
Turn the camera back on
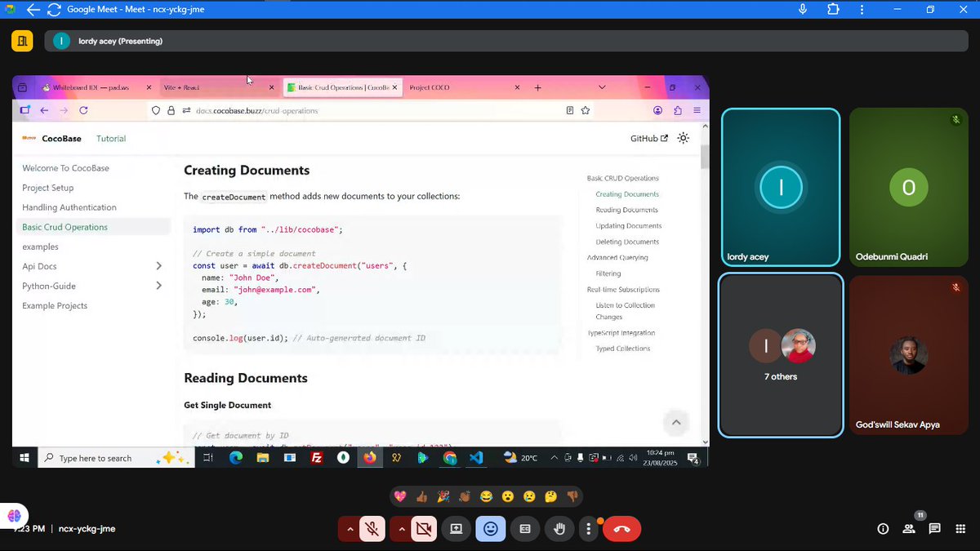(423, 529)
